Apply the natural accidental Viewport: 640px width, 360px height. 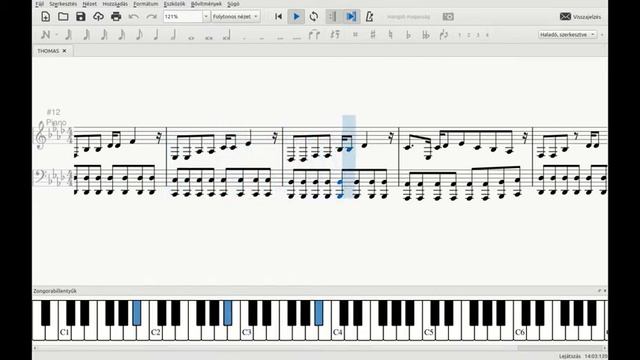pos(391,35)
